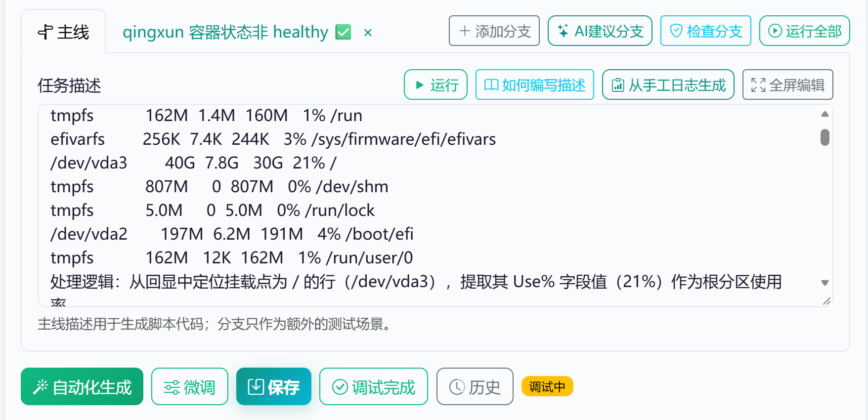Click the download-box icon in 保存
Viewport: 868px width, 420px height.
tap(256, 386)
